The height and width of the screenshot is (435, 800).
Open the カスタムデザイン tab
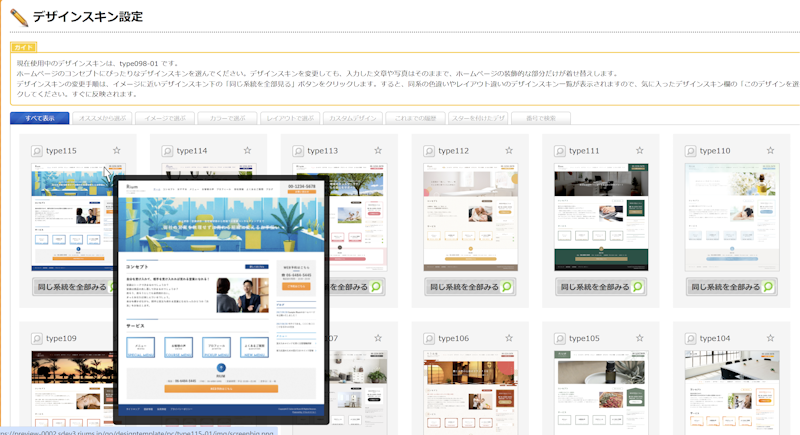tap(353, 118)
